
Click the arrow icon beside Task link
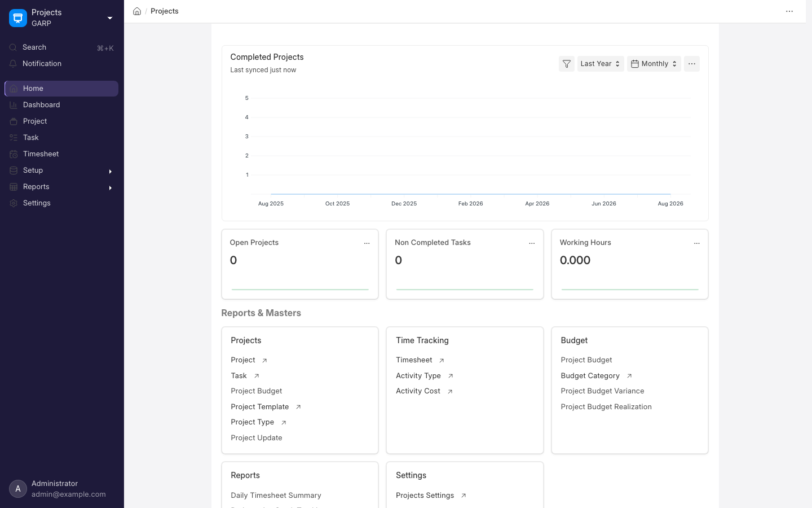257,376
